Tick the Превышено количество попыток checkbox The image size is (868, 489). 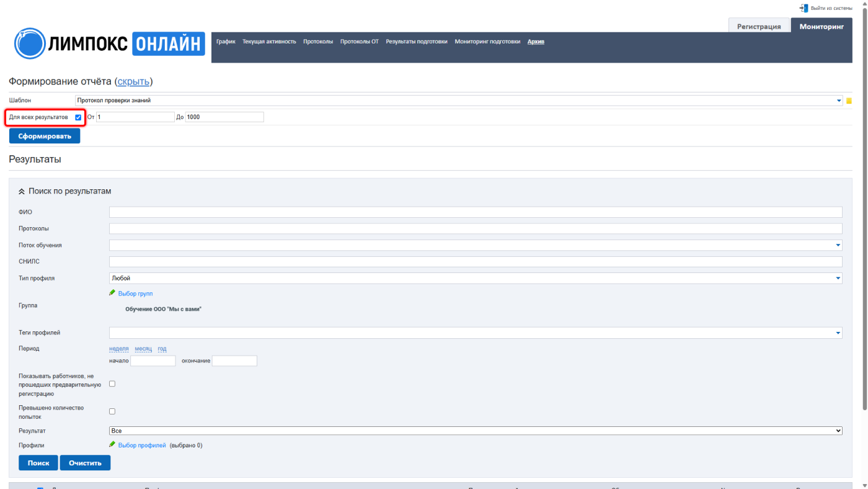tap(112, 411)
